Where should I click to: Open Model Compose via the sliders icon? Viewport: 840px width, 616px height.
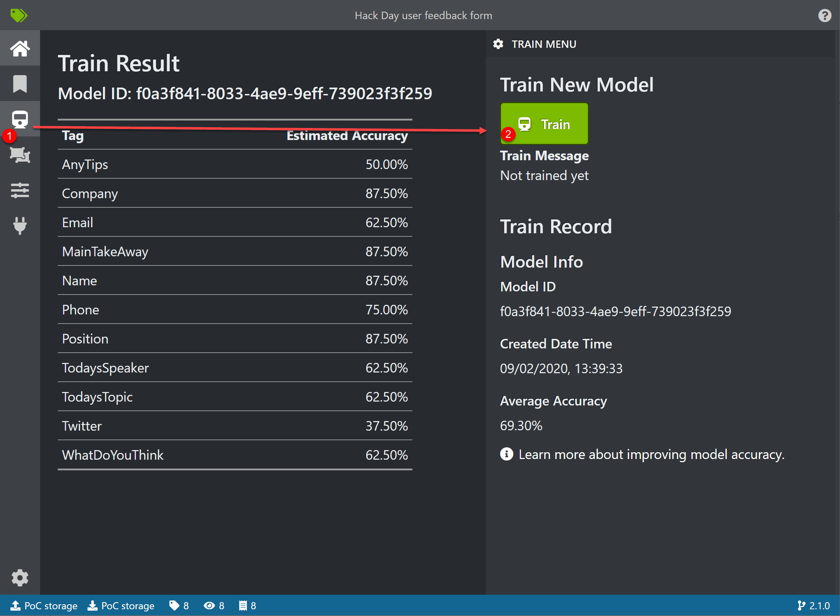coord(20,191)
